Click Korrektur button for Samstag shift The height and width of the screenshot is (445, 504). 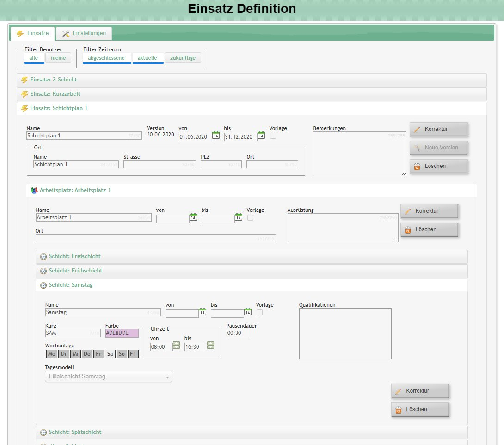click(x=420, y=391)
